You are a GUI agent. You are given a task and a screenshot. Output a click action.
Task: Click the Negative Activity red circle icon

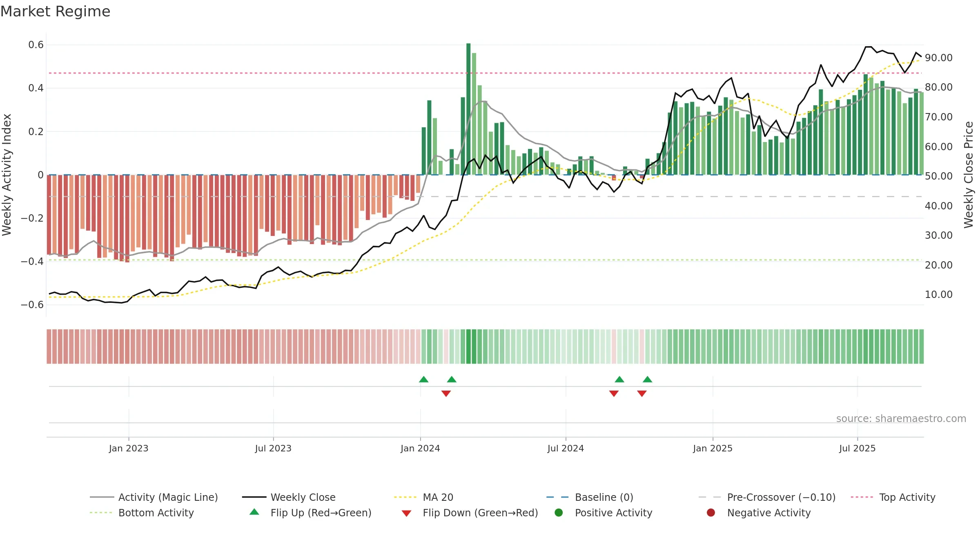711,512
